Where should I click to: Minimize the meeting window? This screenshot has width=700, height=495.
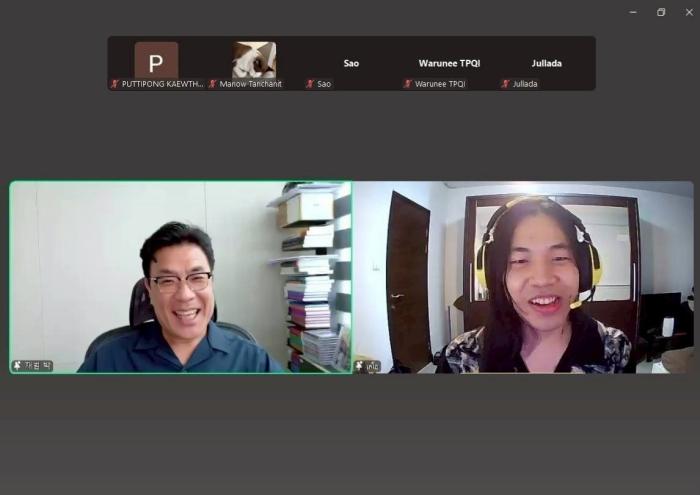point(633,12)
